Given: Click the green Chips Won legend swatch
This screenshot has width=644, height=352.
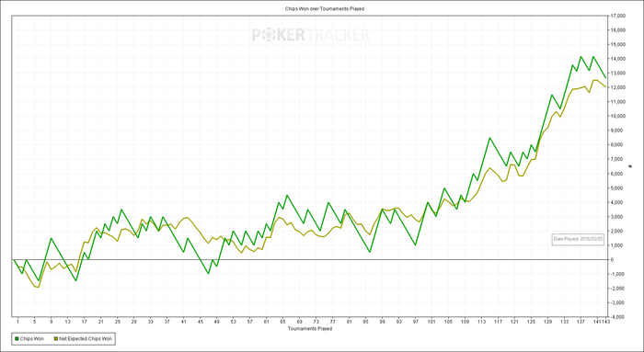Looking at the screenshot, I should pos(17,339).
